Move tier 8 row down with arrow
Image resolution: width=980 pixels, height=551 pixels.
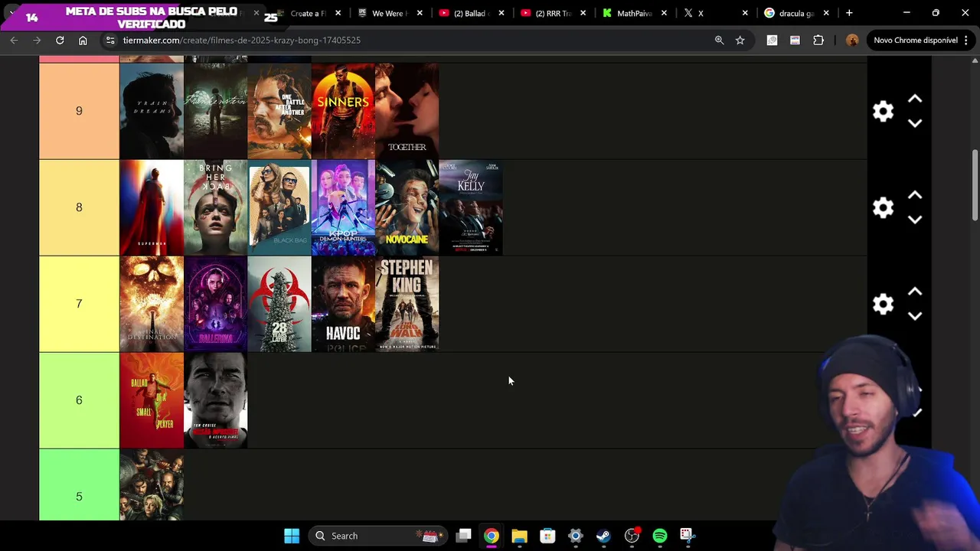pos(915,220)
